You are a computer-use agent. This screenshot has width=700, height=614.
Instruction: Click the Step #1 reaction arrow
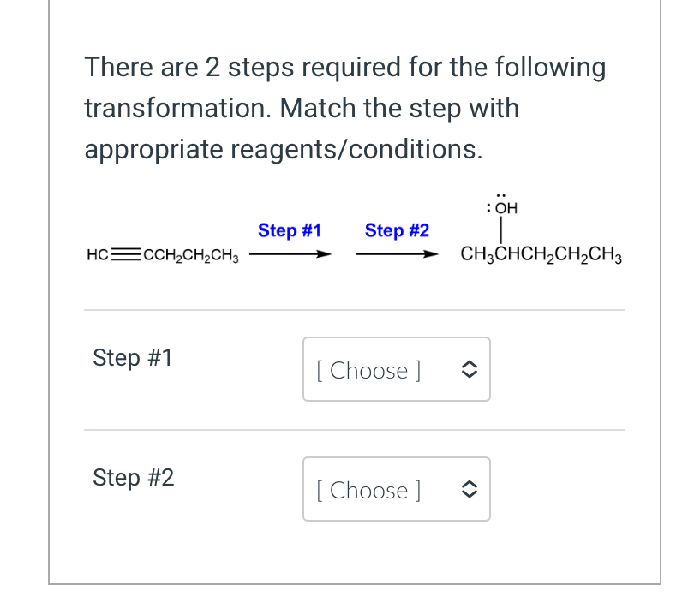tap(290, 254)
